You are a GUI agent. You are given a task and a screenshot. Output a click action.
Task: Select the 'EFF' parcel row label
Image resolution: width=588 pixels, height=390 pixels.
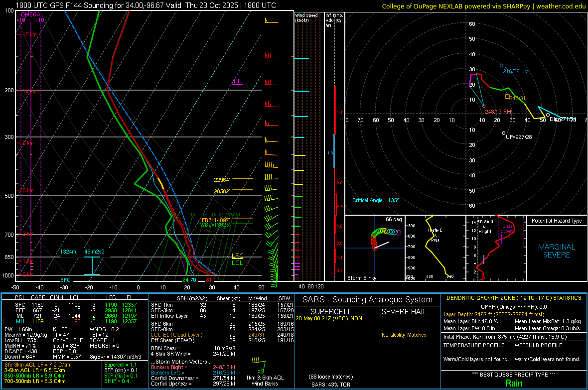(20, 310)
